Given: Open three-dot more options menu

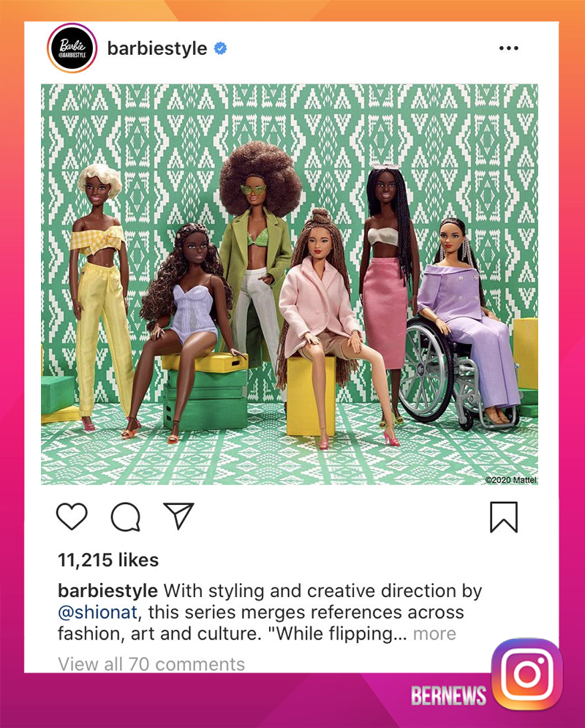Looking at the screenshot, I should (509, 48).
